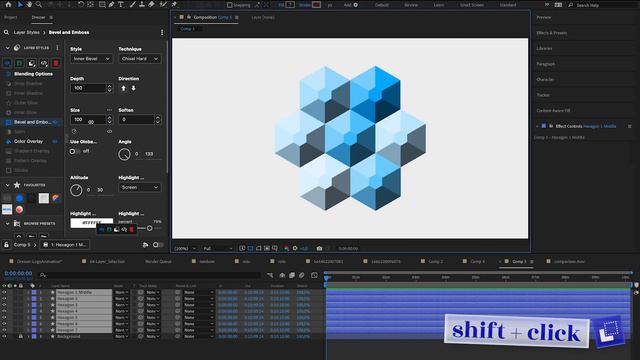Select the Eraser tool
Image resolution: width=640 pixels, height=360 pixels.
click(x=151, y=4)
